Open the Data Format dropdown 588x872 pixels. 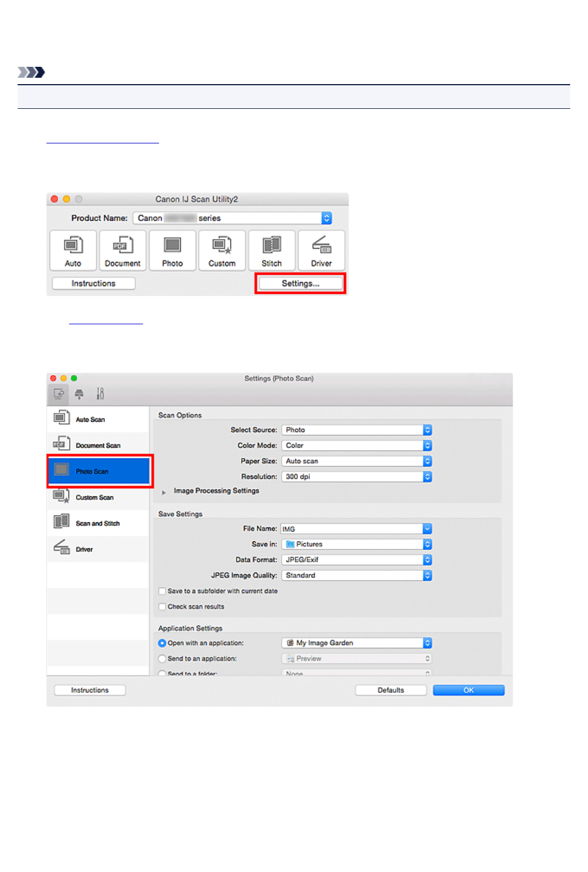[356, 560]
